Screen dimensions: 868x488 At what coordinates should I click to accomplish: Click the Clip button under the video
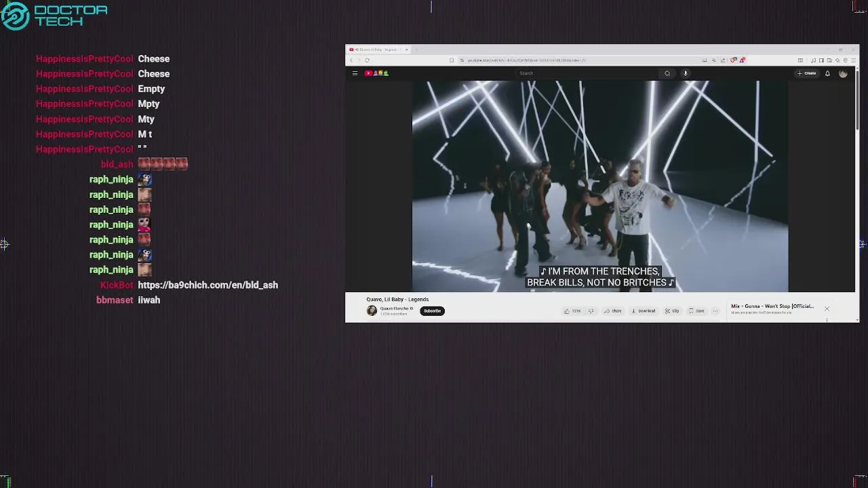[x=672, y=311]
